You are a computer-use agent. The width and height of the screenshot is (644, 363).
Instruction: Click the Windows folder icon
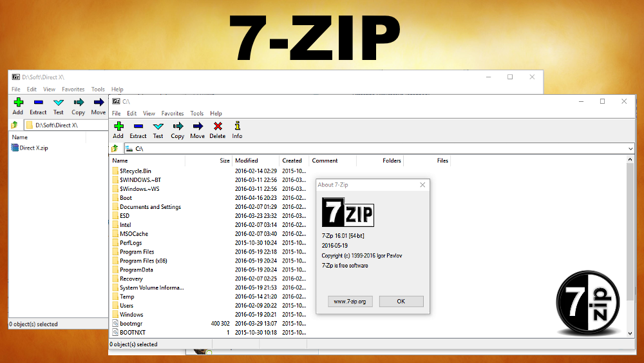(x=115, y=315)
